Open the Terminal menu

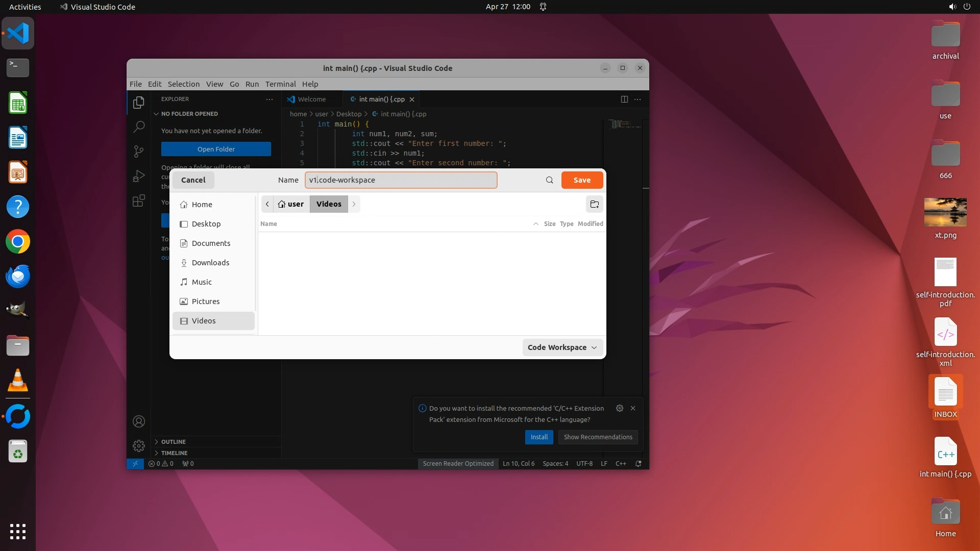click(280, 84)
